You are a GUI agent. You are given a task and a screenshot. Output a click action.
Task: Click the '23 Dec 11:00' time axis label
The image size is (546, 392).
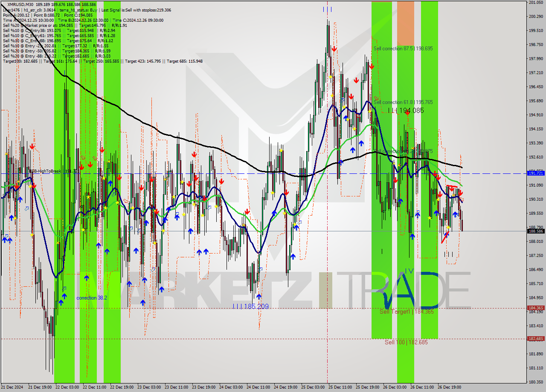tap(176, 387)
